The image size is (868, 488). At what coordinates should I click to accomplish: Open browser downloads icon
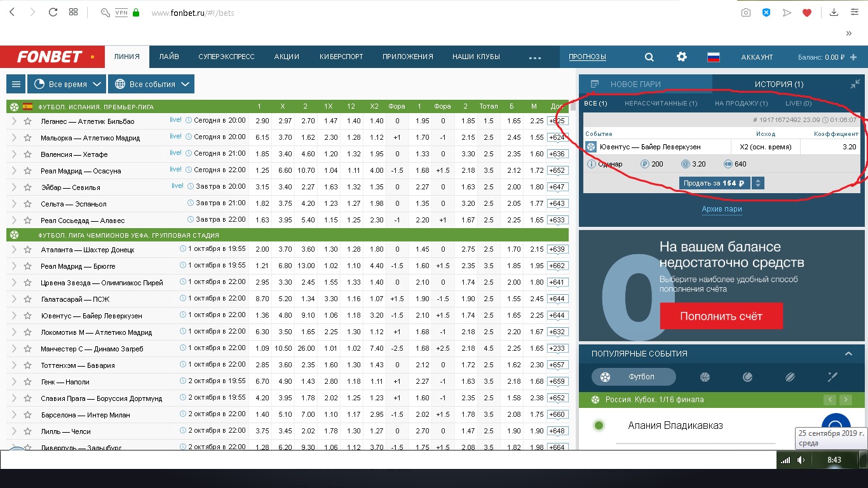click(x=834, y=12)
